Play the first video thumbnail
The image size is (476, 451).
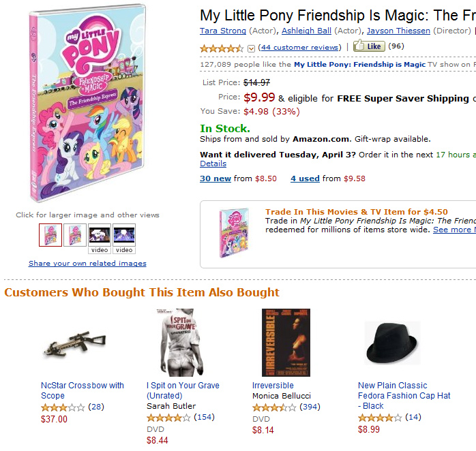[100, 235]
